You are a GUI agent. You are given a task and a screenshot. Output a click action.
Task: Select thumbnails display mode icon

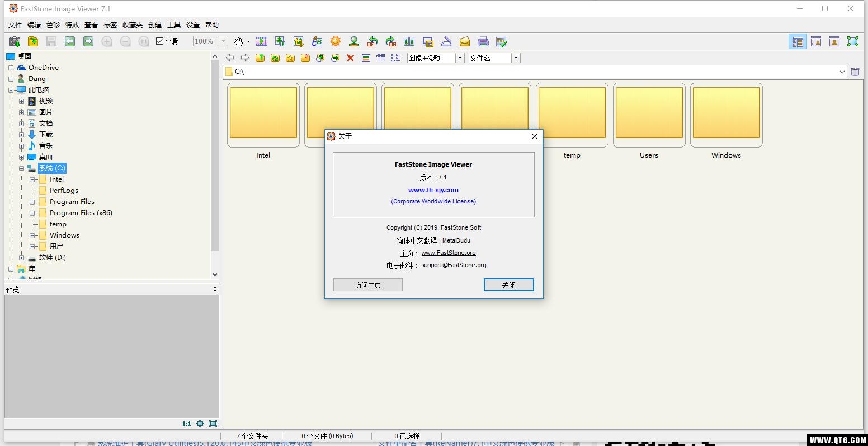366,58
